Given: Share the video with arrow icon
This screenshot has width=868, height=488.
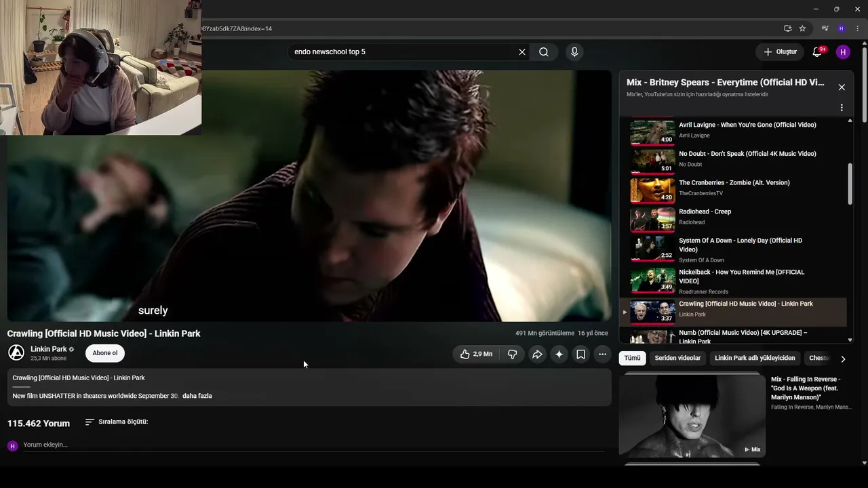Looking at the screenshot, I should pyautogui.click(x=537, y=354).
